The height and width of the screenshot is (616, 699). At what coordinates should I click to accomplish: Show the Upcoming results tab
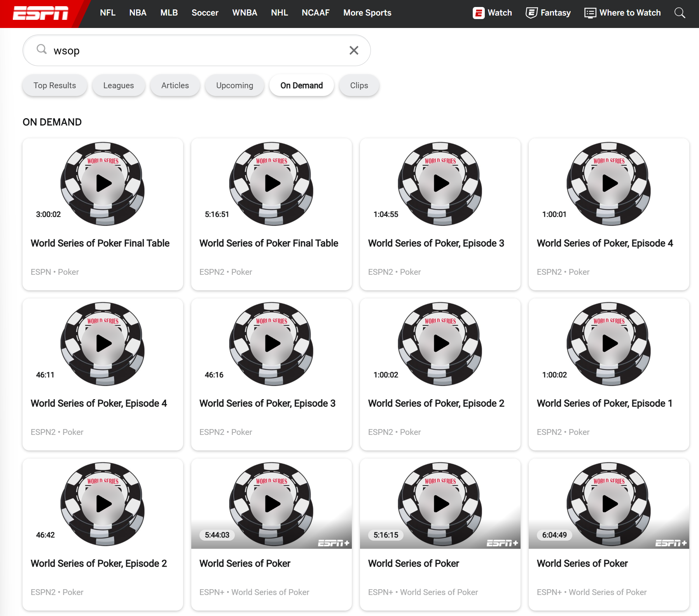coord(235,86)
